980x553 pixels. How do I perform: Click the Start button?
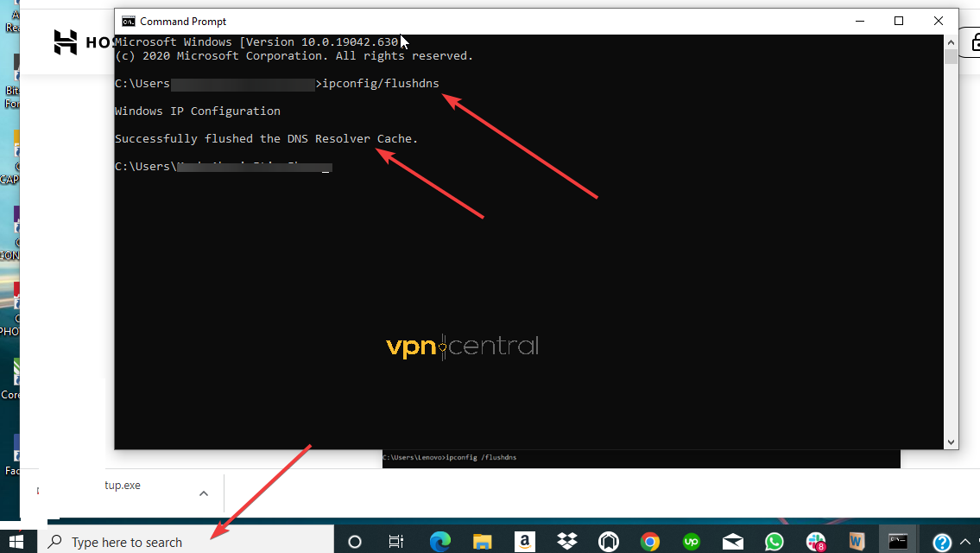pyautogui.click(x=17, y=542)
